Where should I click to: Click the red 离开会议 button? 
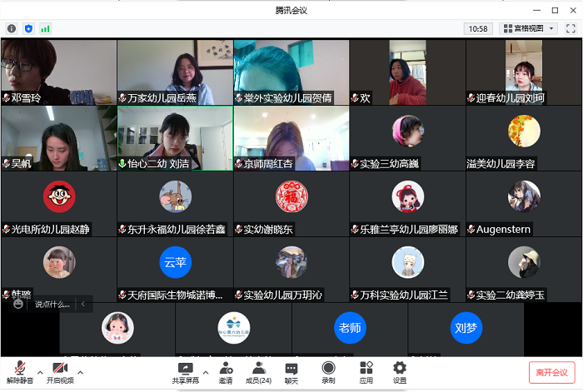tap(551, 372)
